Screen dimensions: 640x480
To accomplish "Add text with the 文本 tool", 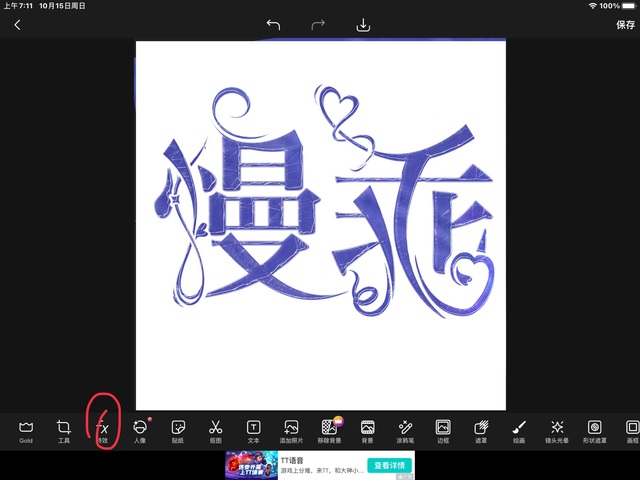I will 253,429.
